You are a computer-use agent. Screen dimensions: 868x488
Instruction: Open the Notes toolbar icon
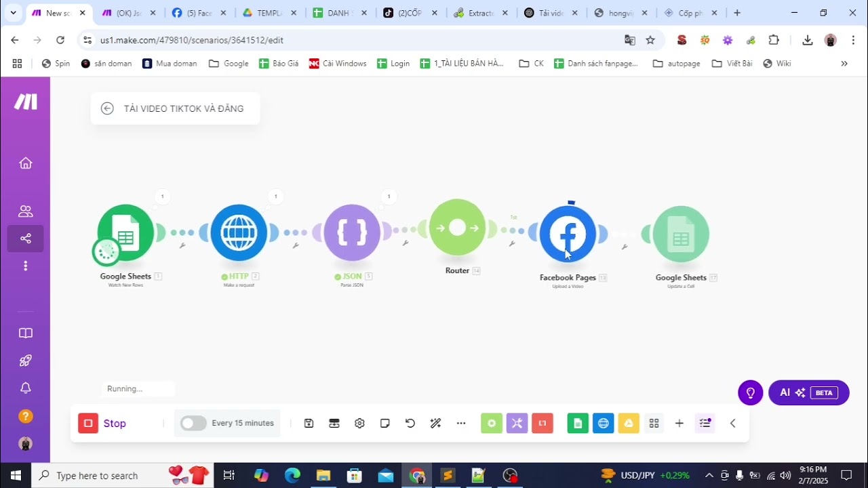[x=385, y=423]
